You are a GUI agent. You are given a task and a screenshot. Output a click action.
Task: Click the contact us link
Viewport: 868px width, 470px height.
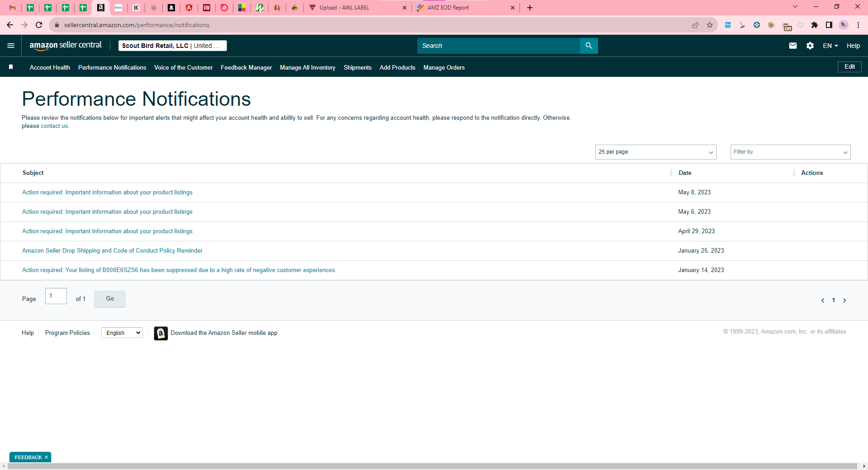[x=54, y=126]
